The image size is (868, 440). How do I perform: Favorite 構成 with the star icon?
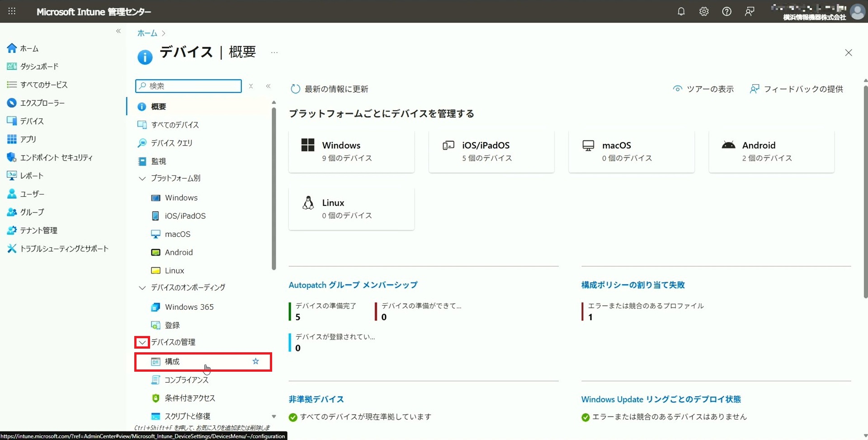(256, 361)
